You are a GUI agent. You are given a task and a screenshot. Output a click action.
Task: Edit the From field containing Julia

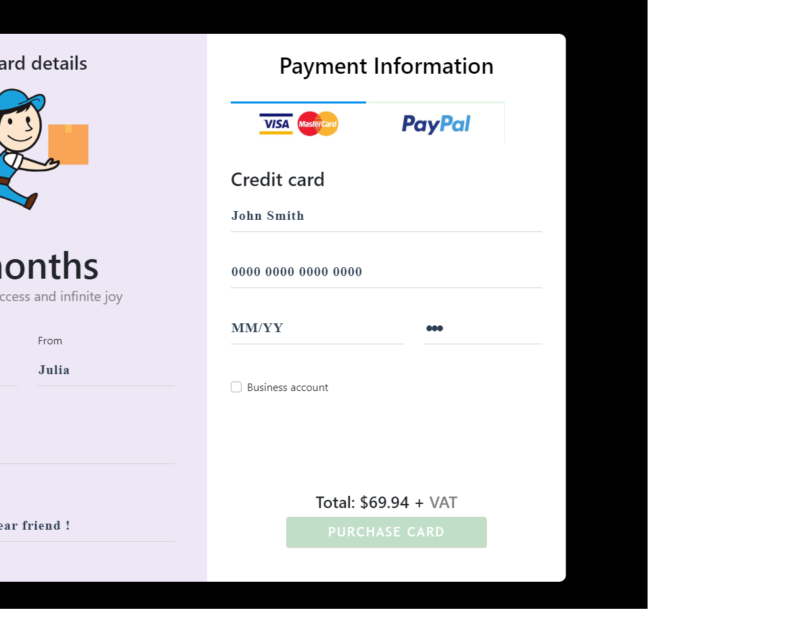click(x=106, y=370)
